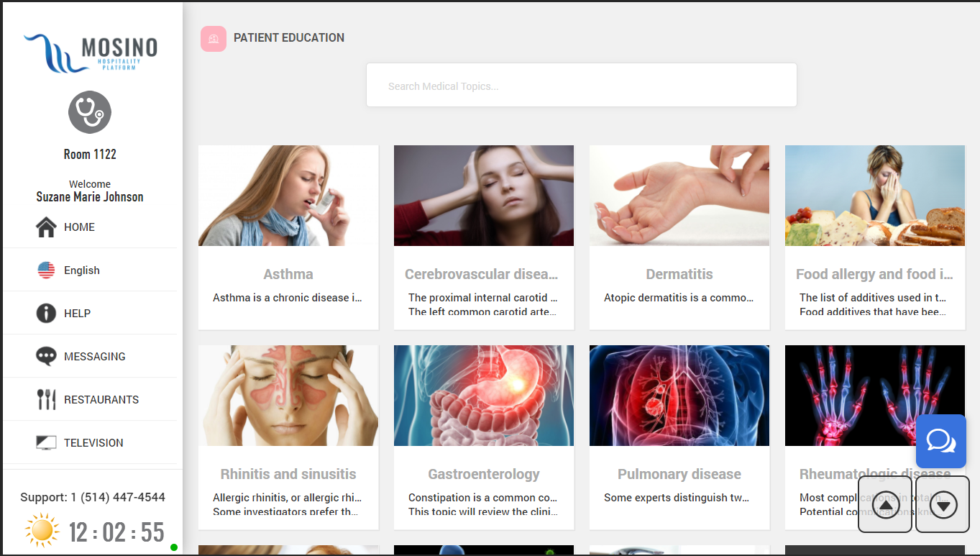The height and width of the screenshot is (556, 980).
Task: Click the stethoscope profile icon
Action: point(90,112)
